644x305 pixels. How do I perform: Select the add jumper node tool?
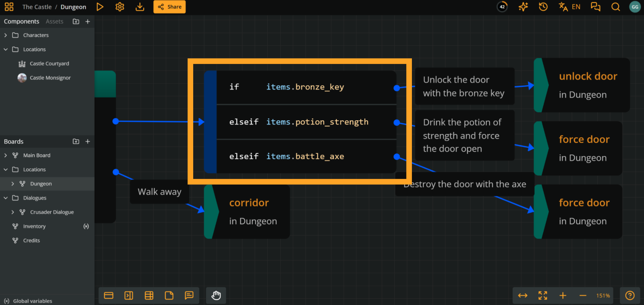click(129, 295)
